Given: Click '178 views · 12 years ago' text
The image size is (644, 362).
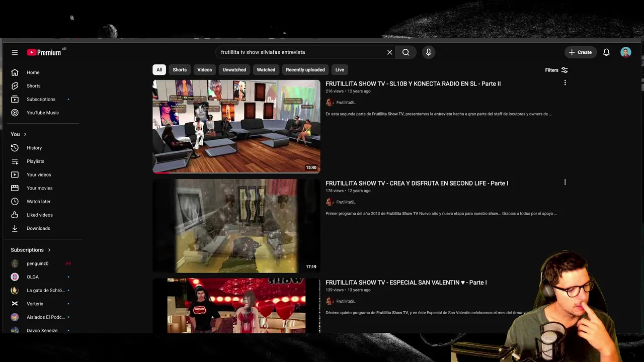Looking at the screenshot, I should tap(348, 191).
